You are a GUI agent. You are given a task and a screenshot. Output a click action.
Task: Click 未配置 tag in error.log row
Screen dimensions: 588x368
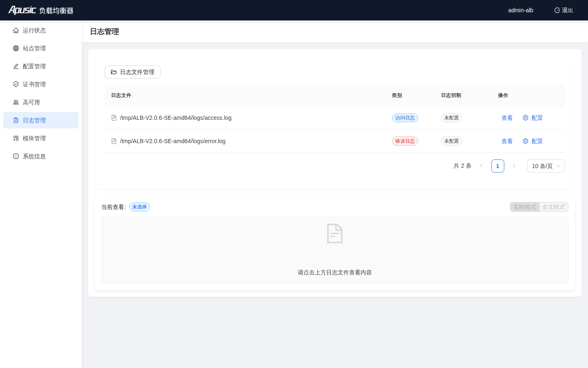pyautogui.click(x=452, y=141)
